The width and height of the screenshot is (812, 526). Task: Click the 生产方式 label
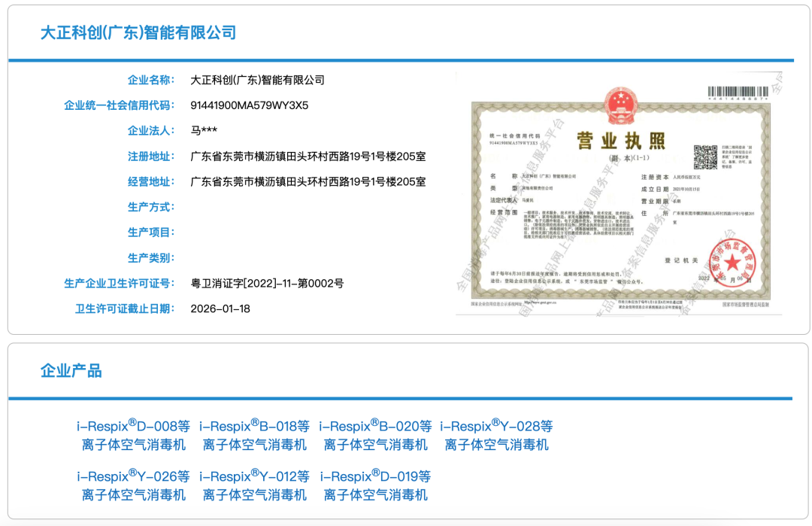[151, 207]
